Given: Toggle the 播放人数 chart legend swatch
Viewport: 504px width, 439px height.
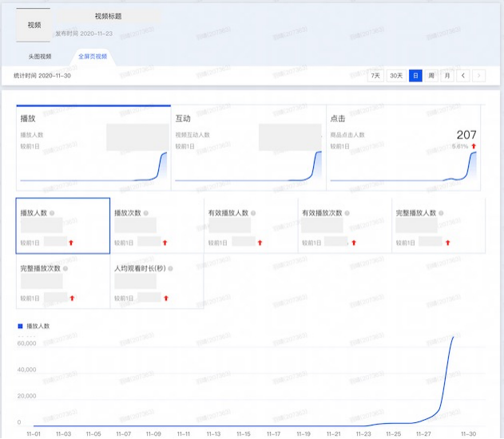Looking at the screenshot, I should [21, 326].
